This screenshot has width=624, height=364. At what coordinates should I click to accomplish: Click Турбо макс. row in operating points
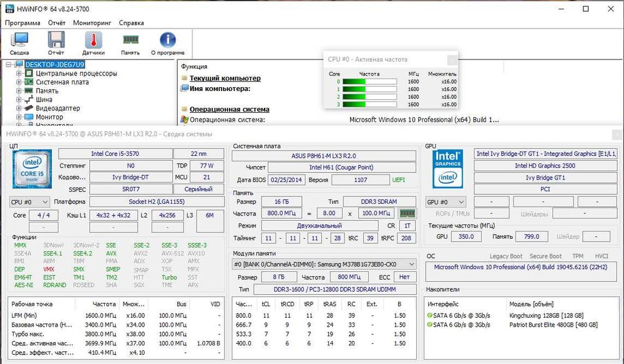click(x=116, y=334)
